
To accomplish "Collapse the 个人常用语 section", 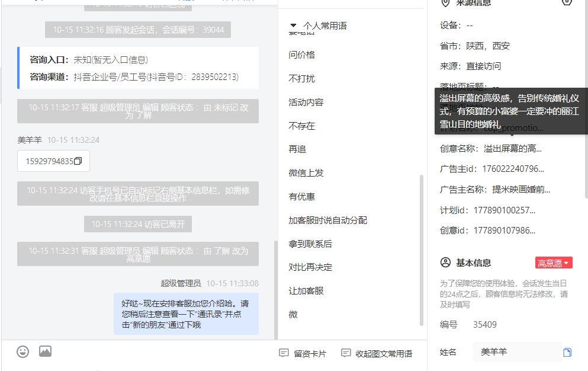I will tap(293, 25).
